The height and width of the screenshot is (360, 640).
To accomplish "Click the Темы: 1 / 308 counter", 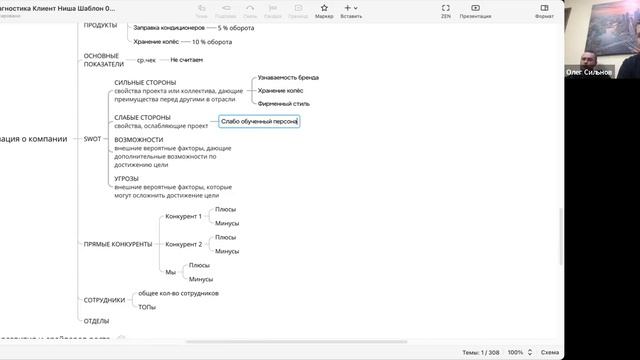I will click(x=480, y=352).
